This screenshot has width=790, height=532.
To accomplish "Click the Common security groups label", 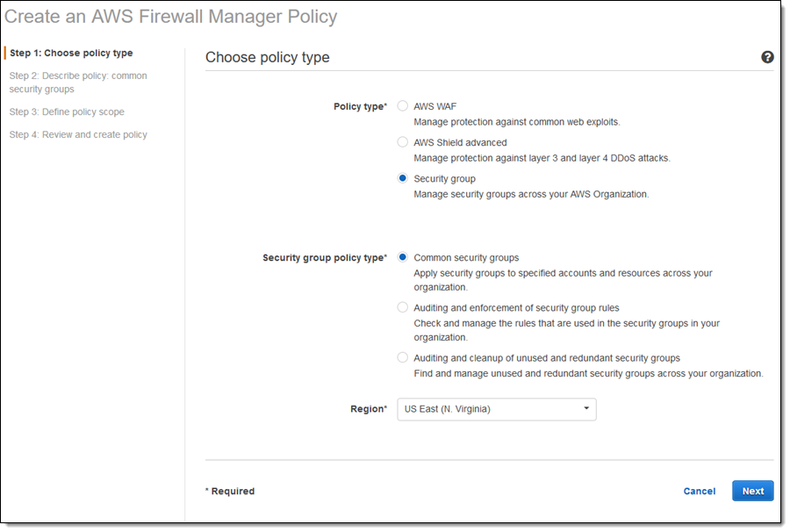I will pos(466,258).
